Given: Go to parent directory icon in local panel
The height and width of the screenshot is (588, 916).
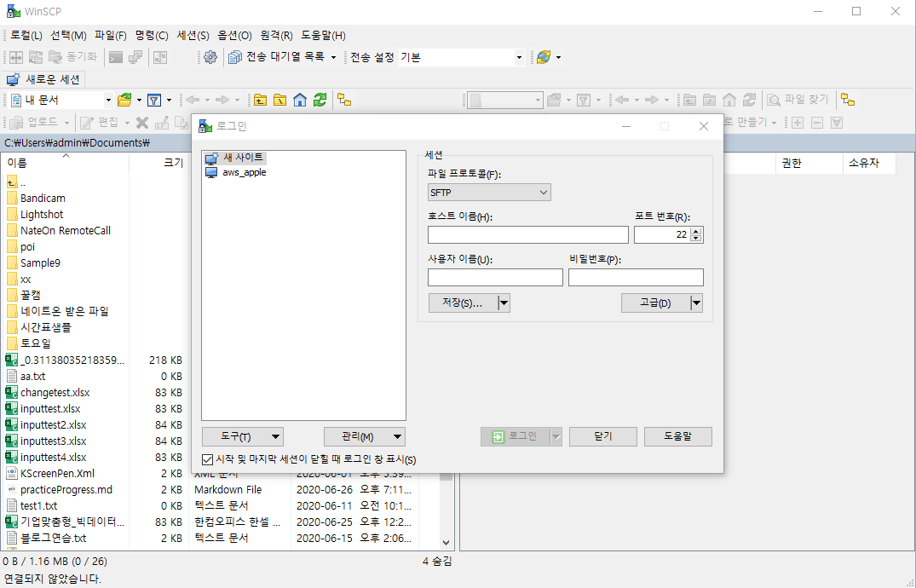Looking at the screenshot, I should [260, 100].
